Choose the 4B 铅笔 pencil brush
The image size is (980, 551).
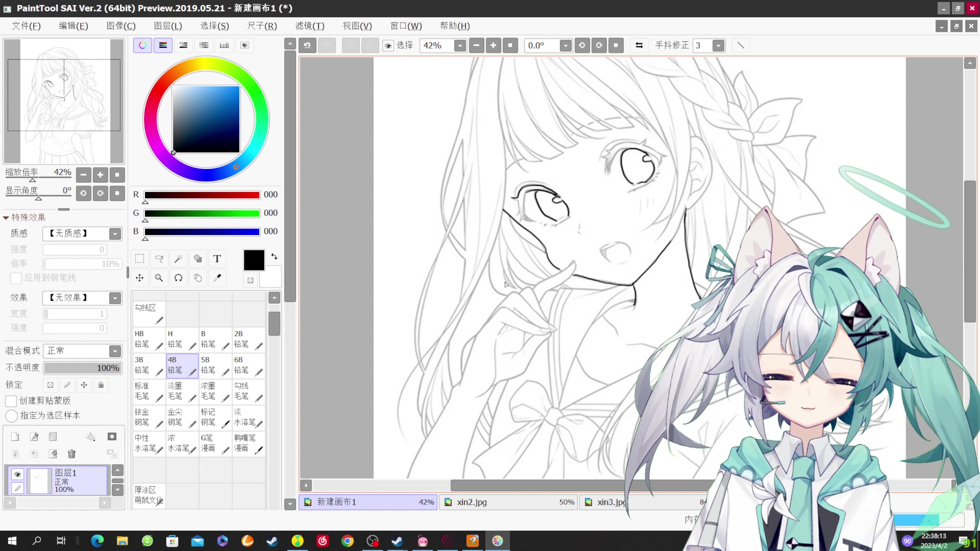[182, 365]
